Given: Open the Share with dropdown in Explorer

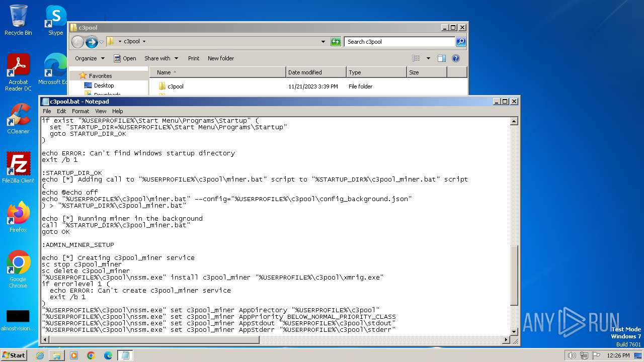Looking at the screenshot, I should point(160,58).
